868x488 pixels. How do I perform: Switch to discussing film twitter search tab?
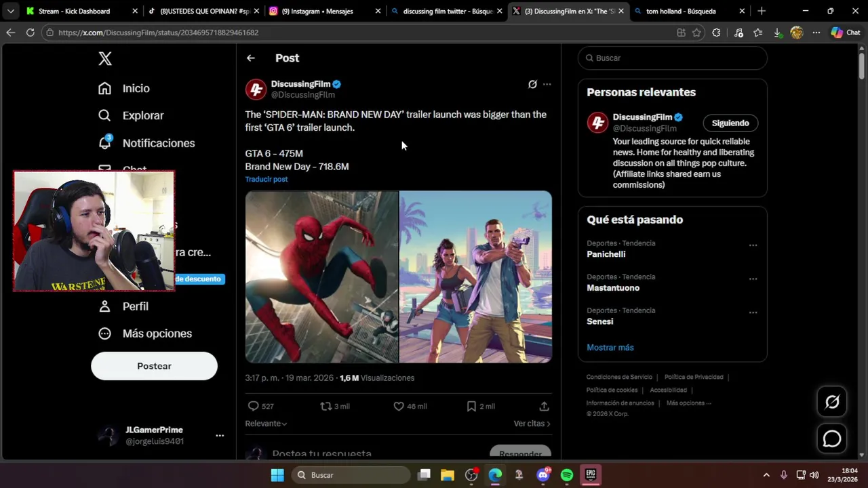(x=448, y=11)
